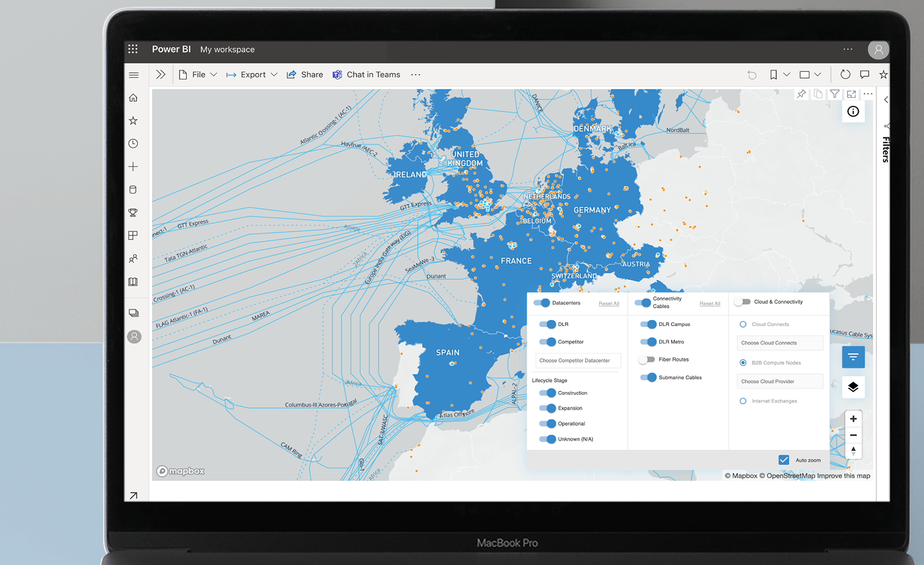Select the Internet Exchanges radio button
The width and height of the screenshot is (924, 565).
tap(743, 401)
